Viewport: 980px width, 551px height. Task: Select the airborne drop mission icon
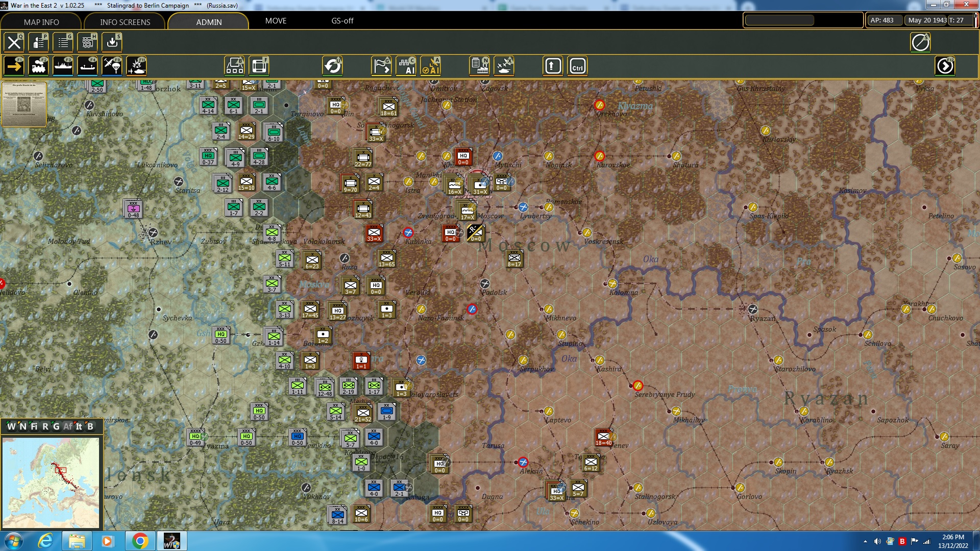pyautogui.click(x=112, y=65)
